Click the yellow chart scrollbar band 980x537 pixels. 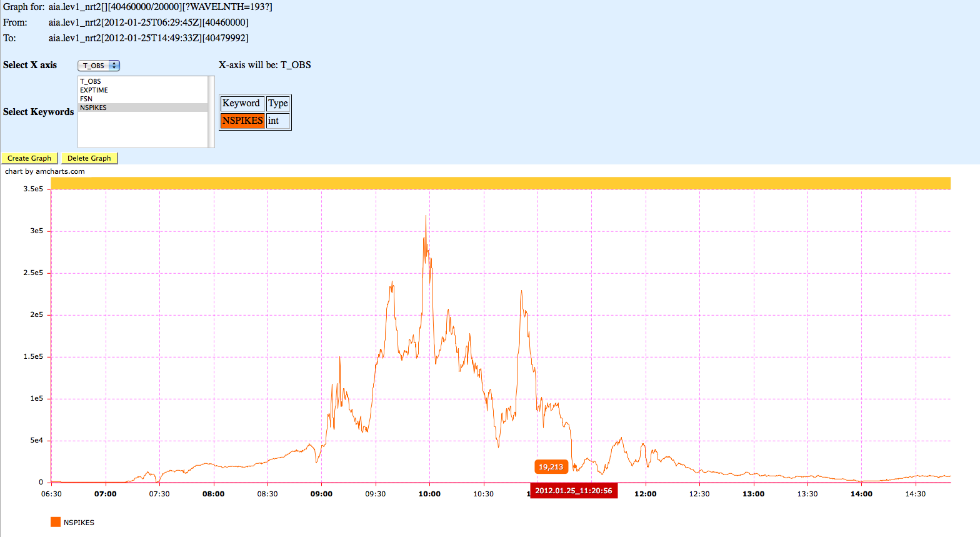click(500, 183)
